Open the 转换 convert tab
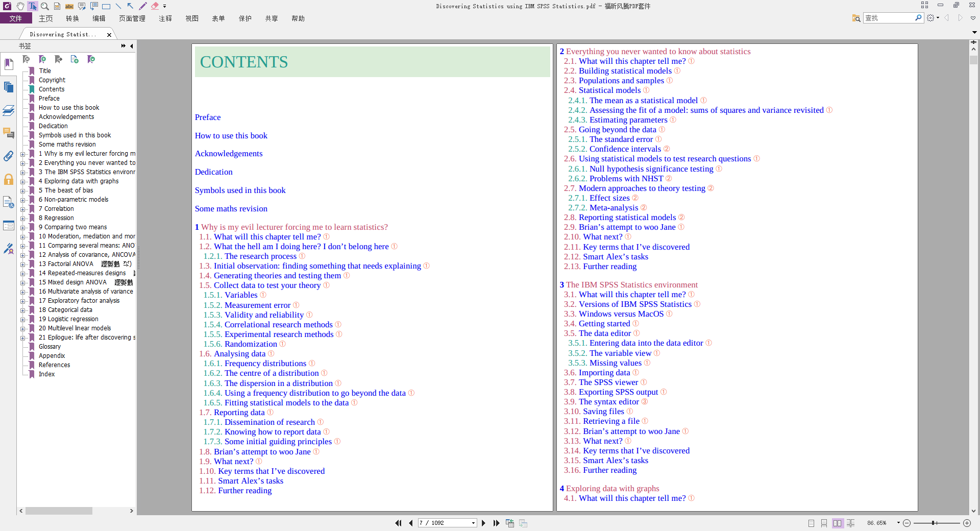The image size is (980, 531). click(72, 18)
